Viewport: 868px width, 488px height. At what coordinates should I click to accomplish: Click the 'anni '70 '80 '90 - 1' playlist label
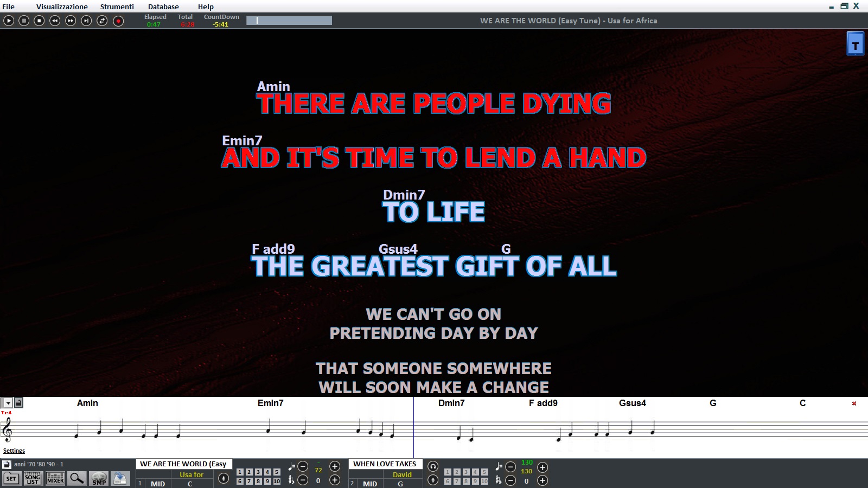tap(39, 464)
